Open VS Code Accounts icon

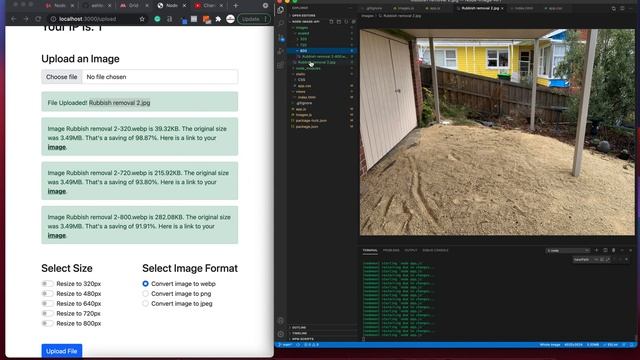point(281,321)
